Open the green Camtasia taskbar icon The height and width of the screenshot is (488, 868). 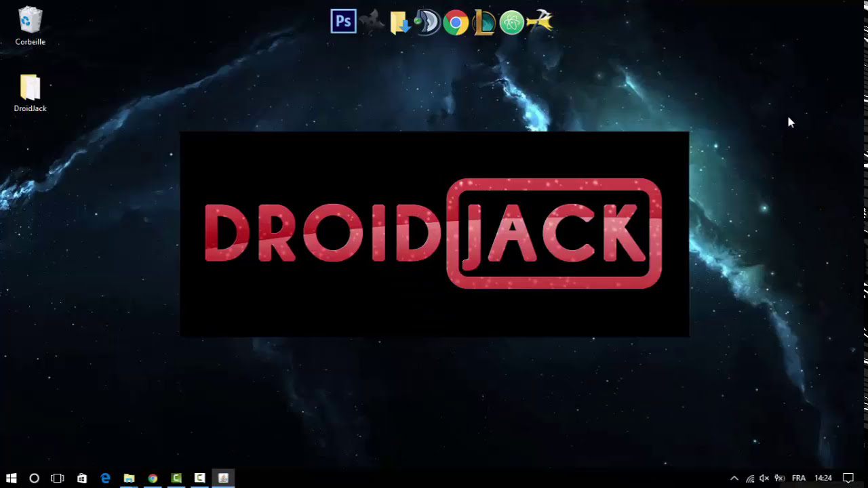176,478
